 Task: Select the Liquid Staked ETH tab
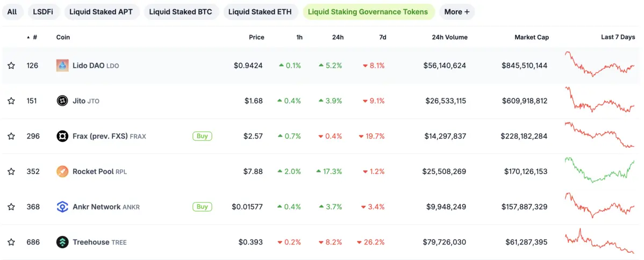(x=260, y=12)
